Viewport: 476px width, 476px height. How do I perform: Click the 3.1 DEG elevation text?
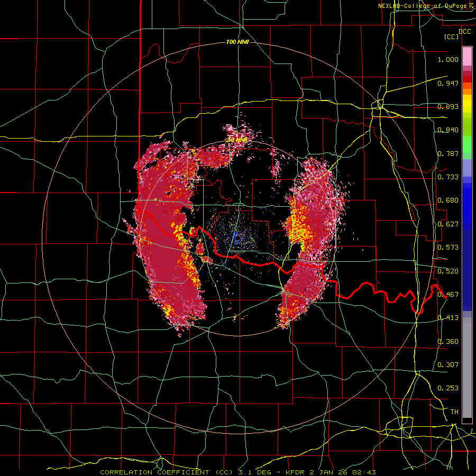pos(254,472)
